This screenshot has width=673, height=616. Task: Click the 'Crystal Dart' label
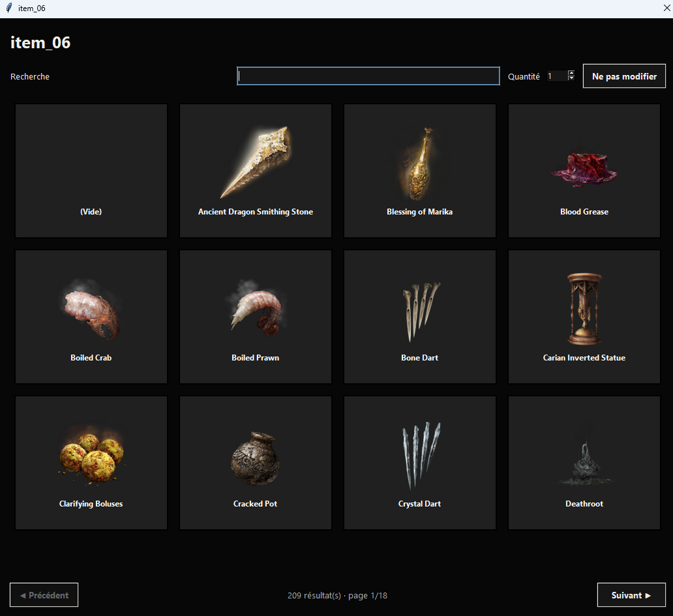[420, 504]
